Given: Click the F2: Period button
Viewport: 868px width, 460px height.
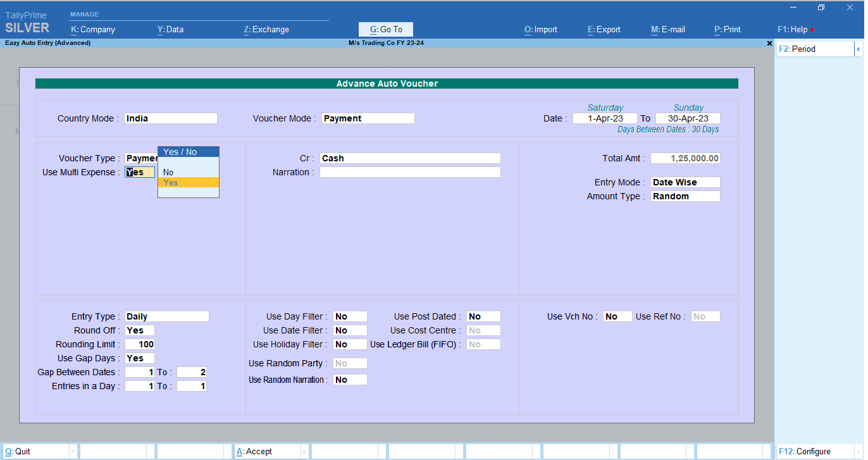Looking at the screenshot, I should pyautogui.click(x=815, y=49).
